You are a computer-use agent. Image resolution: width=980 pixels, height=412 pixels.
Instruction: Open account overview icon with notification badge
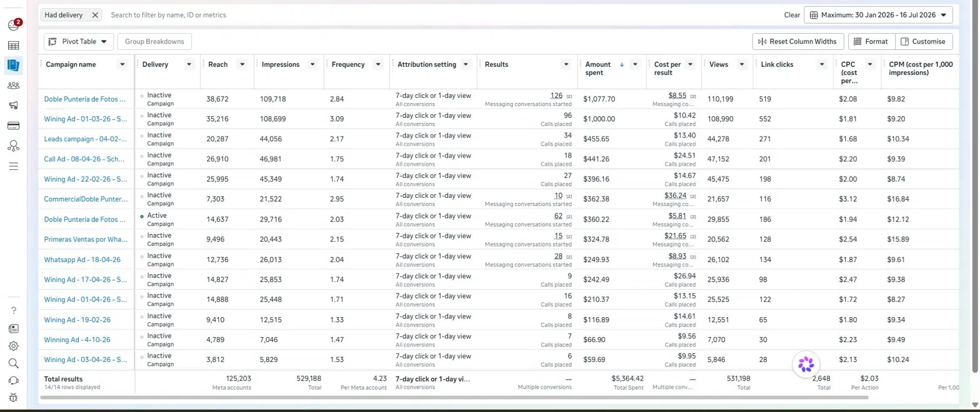pyautogui.click(x=14, y=25)
